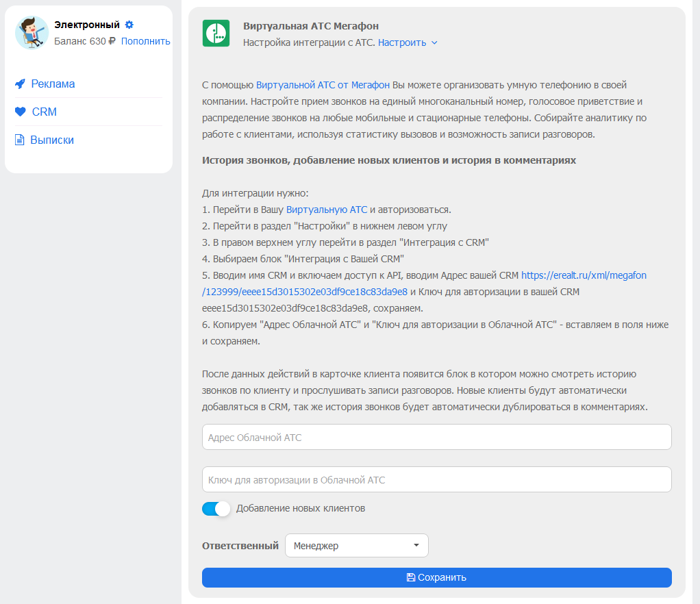
Task: Focus the Ключ для авторизации field
Action: coord(436,479)
